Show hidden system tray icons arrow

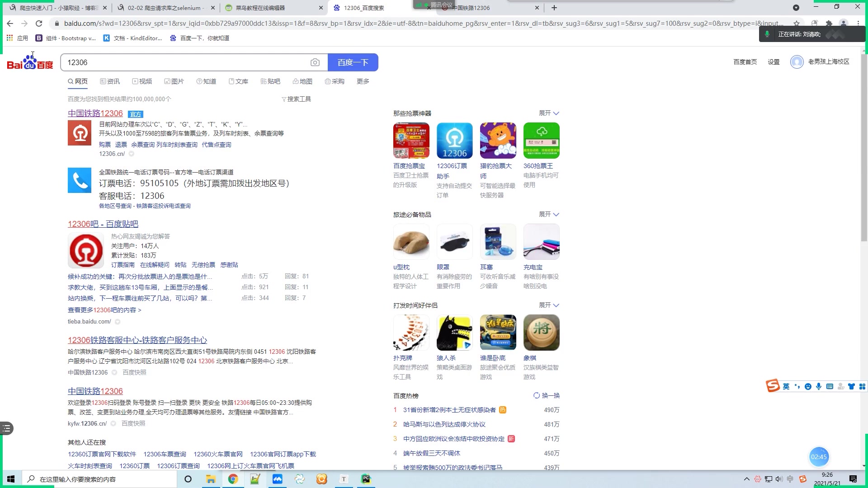pos(746,479)
